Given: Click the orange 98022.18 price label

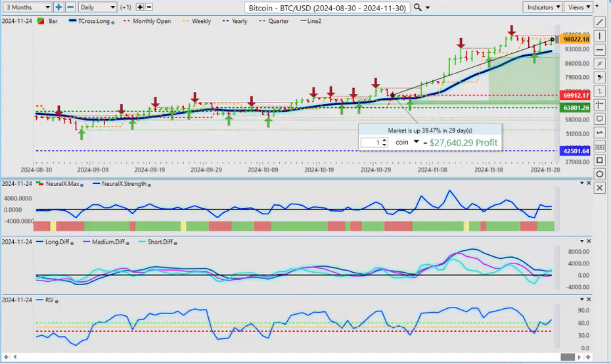Looking at the screenshot, I should coord(576,39).
